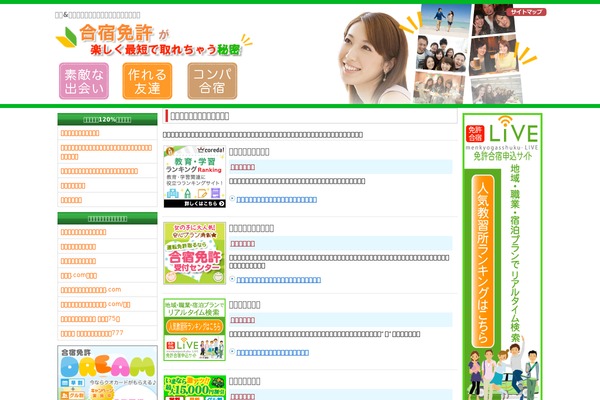The height and width of the screenshot is (400, 600).
Task: Click the green leaf logo icon
Action: (67, 37)
